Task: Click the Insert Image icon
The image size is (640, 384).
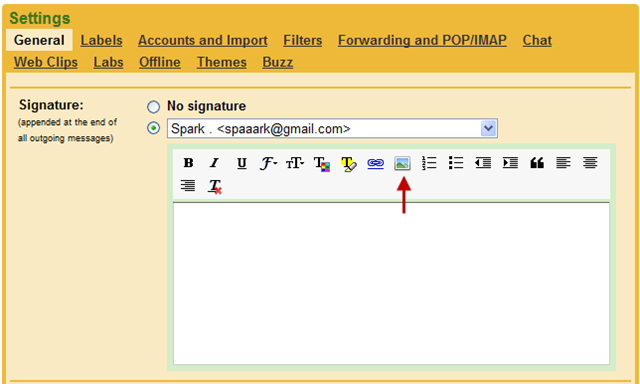Action: [x=402, y=163]
